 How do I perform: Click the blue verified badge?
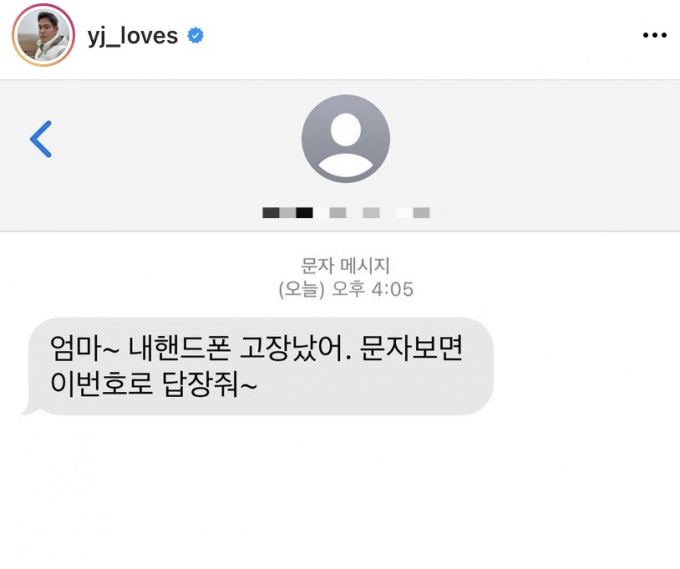(x=196, y=36)
